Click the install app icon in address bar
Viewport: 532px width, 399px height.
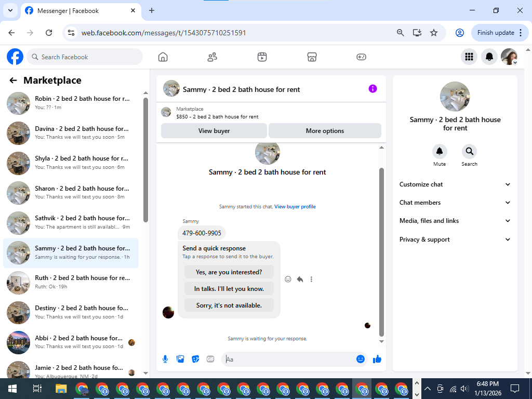coord(417,33)
